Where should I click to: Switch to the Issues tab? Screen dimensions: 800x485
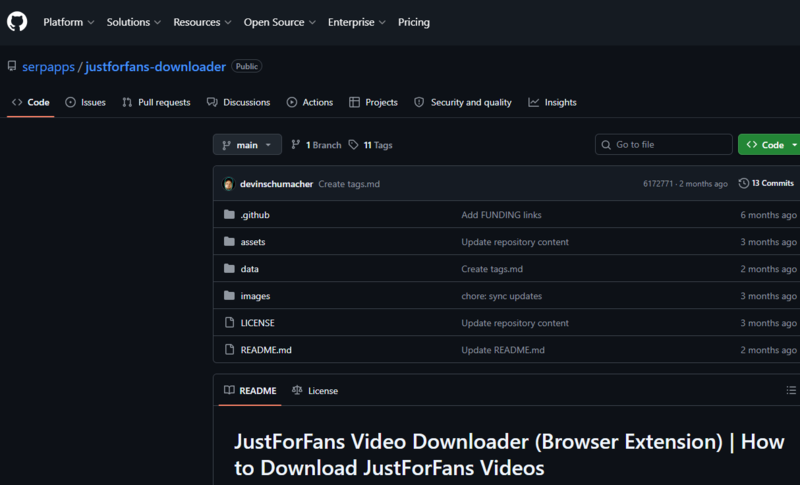point(85,103)
